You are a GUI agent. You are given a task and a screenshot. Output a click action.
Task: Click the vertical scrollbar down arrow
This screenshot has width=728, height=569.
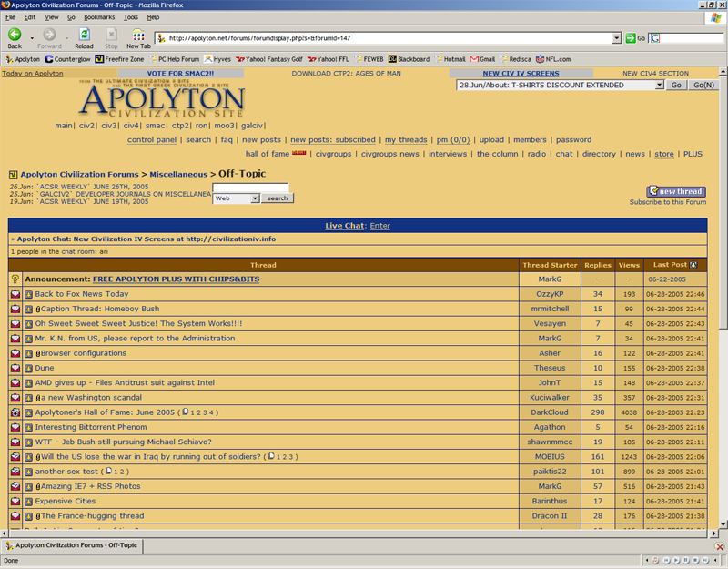point(723,524)
